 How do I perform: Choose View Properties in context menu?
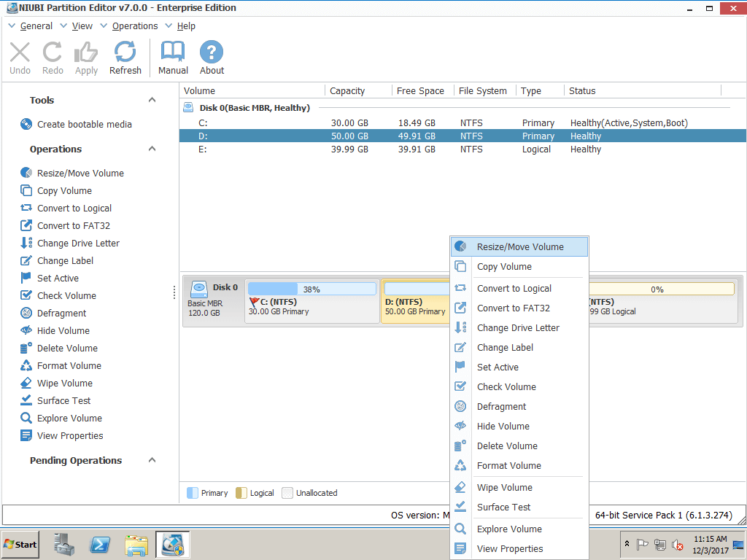coord(519,549)
